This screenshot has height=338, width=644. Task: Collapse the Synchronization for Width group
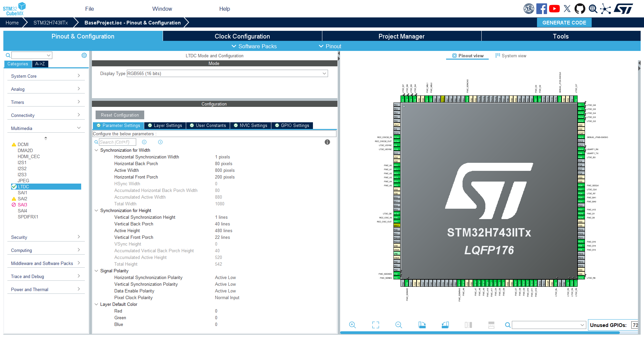click(96, 150)
